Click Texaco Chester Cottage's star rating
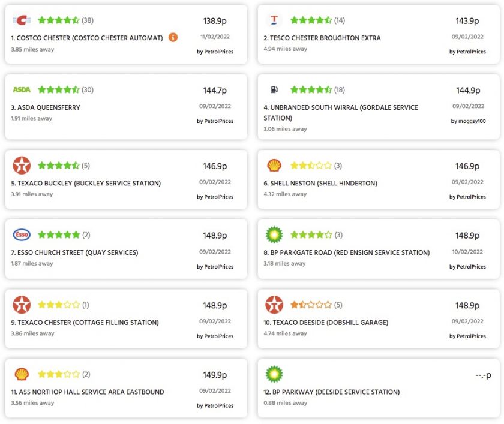 click(59, 305)
